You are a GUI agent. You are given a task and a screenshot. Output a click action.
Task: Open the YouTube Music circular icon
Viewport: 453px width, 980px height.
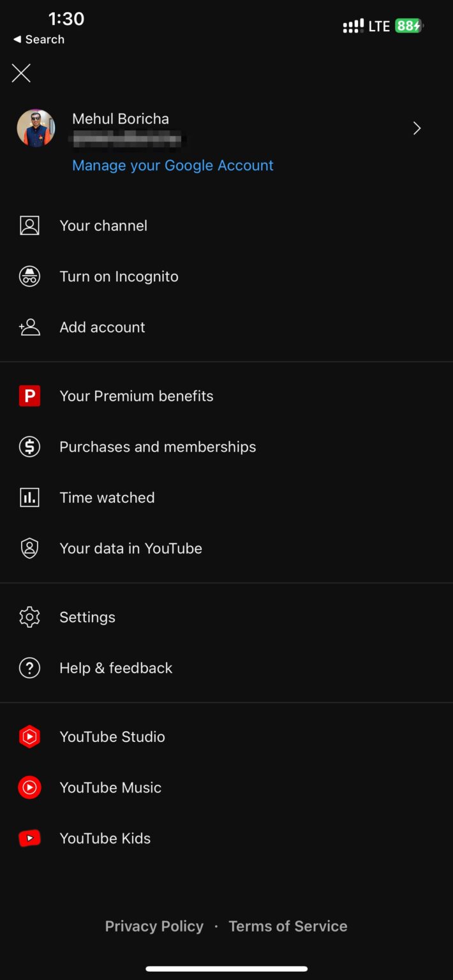point(29,787)
